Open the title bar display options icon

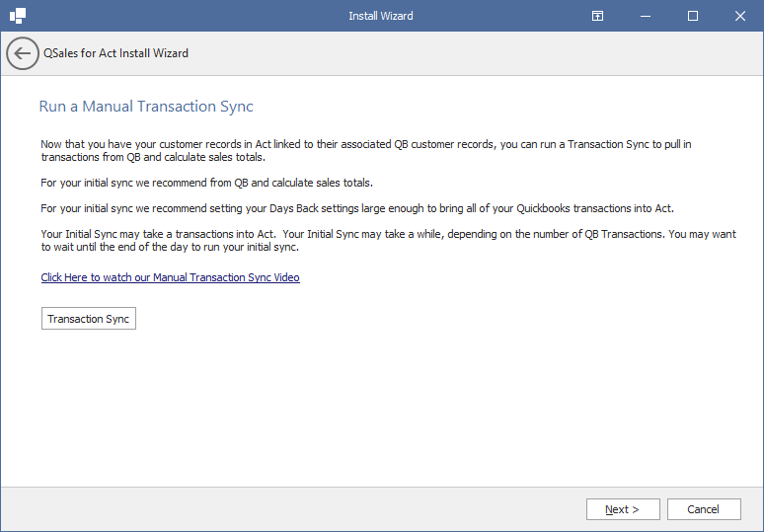597,16
